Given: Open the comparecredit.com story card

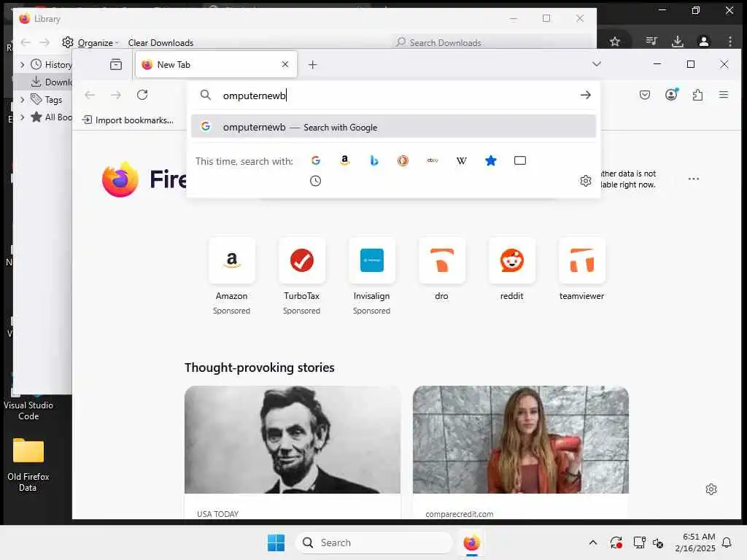Looking at the screenshot, I should coord(521,452).
